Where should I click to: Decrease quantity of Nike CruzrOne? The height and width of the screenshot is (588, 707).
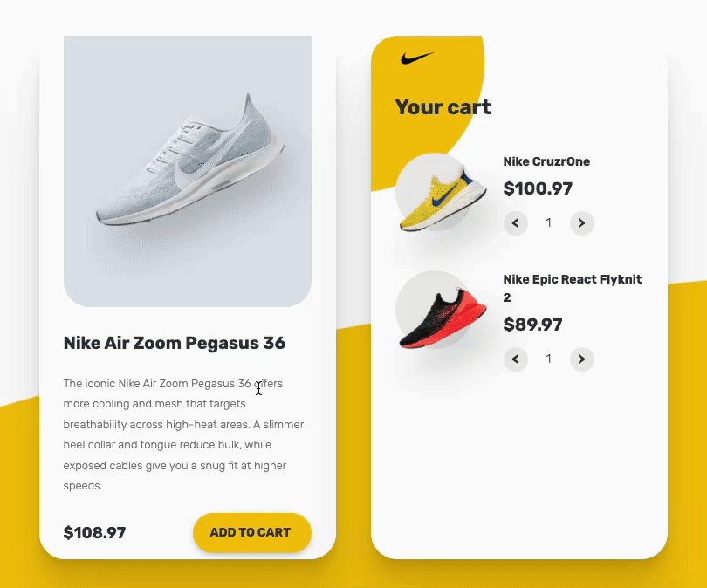coord(516,223)
